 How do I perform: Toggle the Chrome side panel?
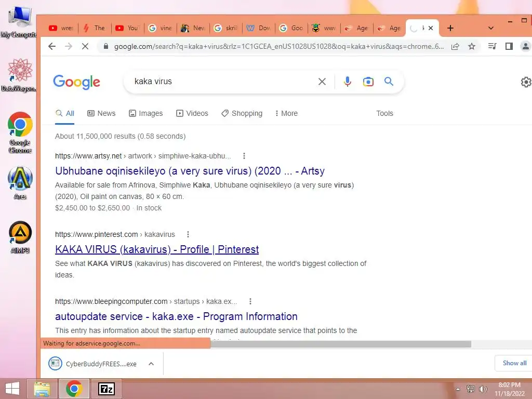pyautogui.click(x=509, y=46)
